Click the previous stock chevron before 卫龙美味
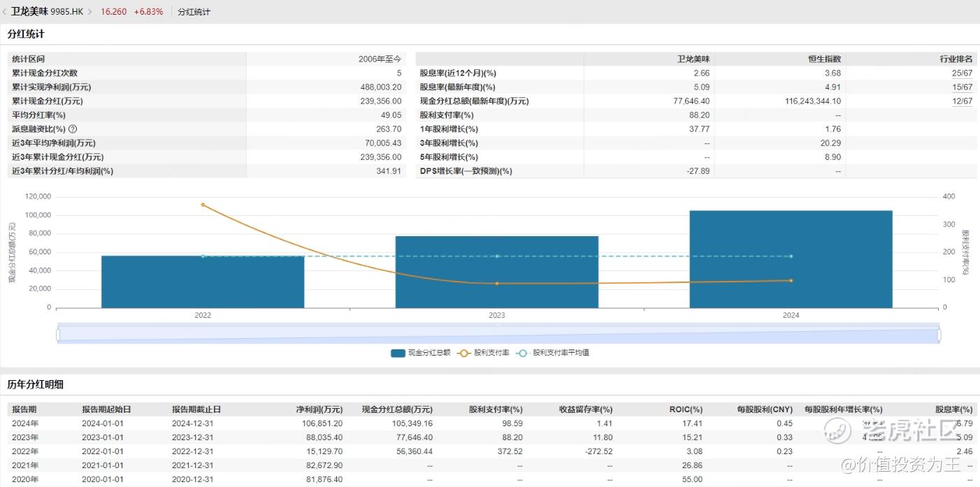Screen dimensions: 980x487 pos(5,12)
